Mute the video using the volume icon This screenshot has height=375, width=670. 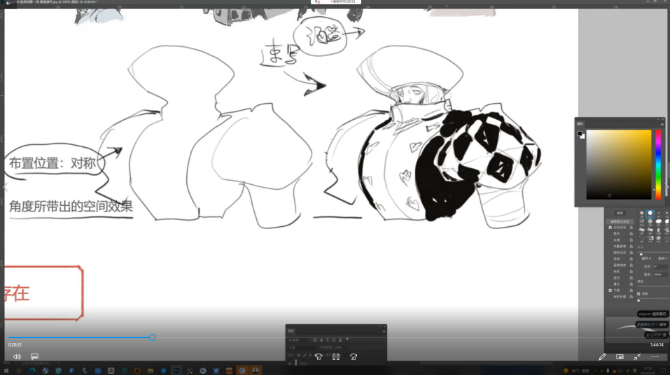[x=17, y=357]
